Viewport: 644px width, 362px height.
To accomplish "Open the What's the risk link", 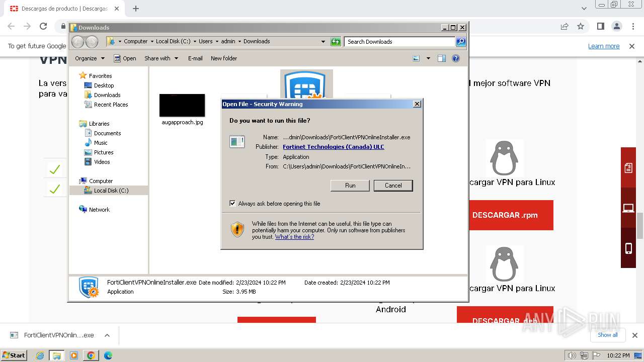I will point(294,237).
